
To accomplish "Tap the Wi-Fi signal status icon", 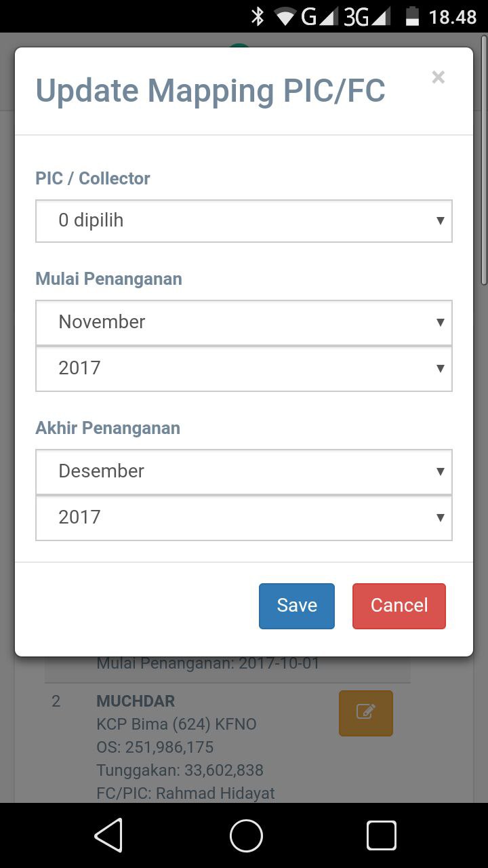I will pos(285,16).
